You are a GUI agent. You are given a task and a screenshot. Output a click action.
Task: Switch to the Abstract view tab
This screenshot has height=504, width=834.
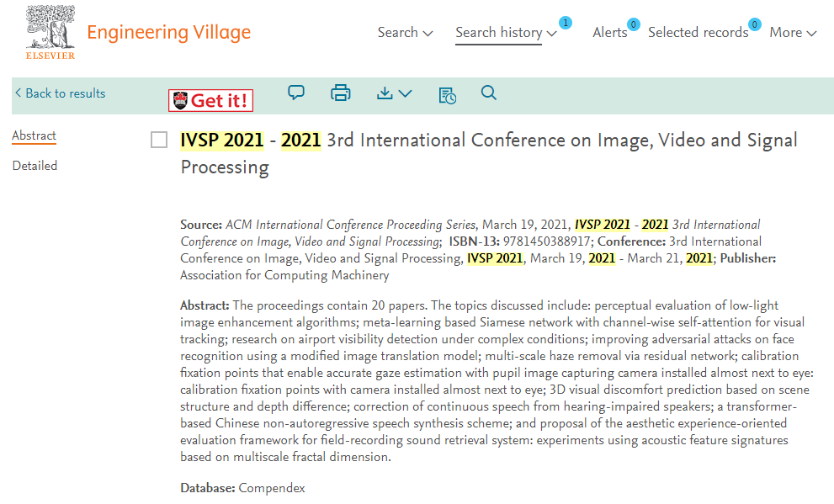34,135
